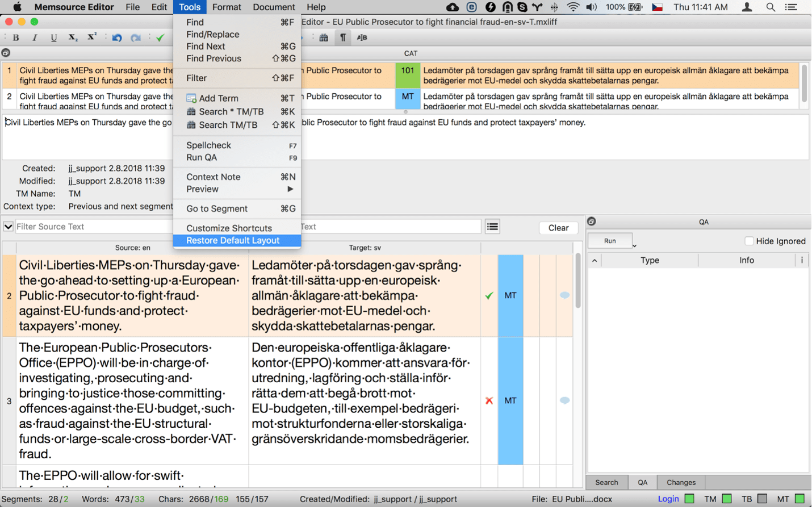Viewport: 812px width, 510px height.
Task: Detach the QA panel using its float icon
Action: (x=591, y=221)
